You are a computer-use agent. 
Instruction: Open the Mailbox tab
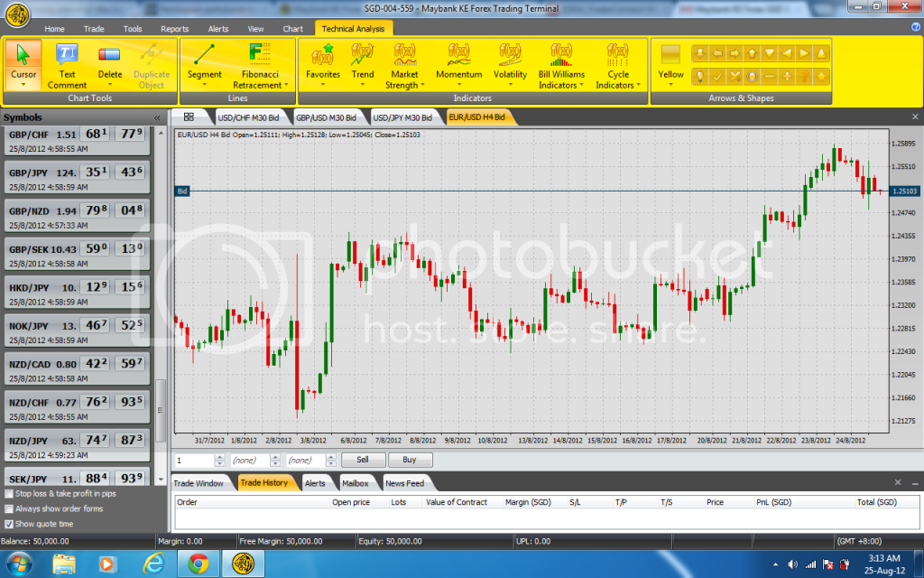[356, 483]
